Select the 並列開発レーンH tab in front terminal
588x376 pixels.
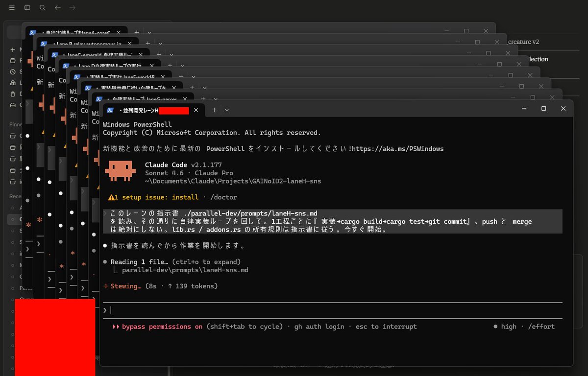153,110
